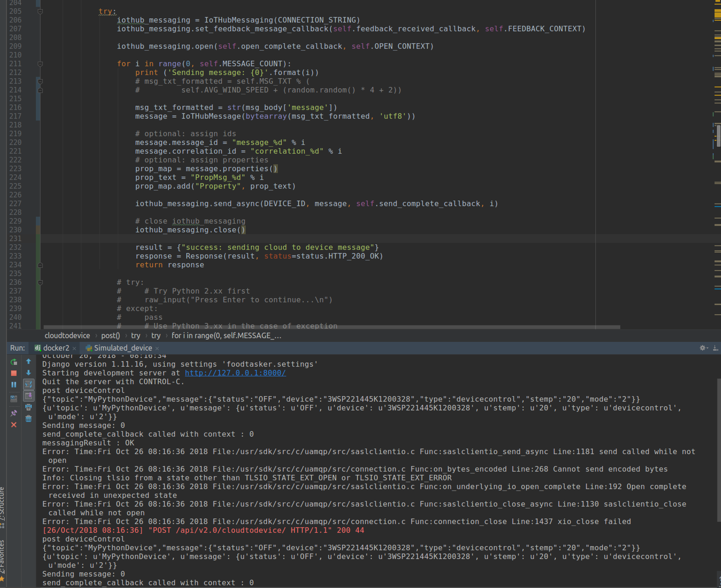Close the docker2 run tab
Viewport: 721px width, 588px height.
coord(75,348)
